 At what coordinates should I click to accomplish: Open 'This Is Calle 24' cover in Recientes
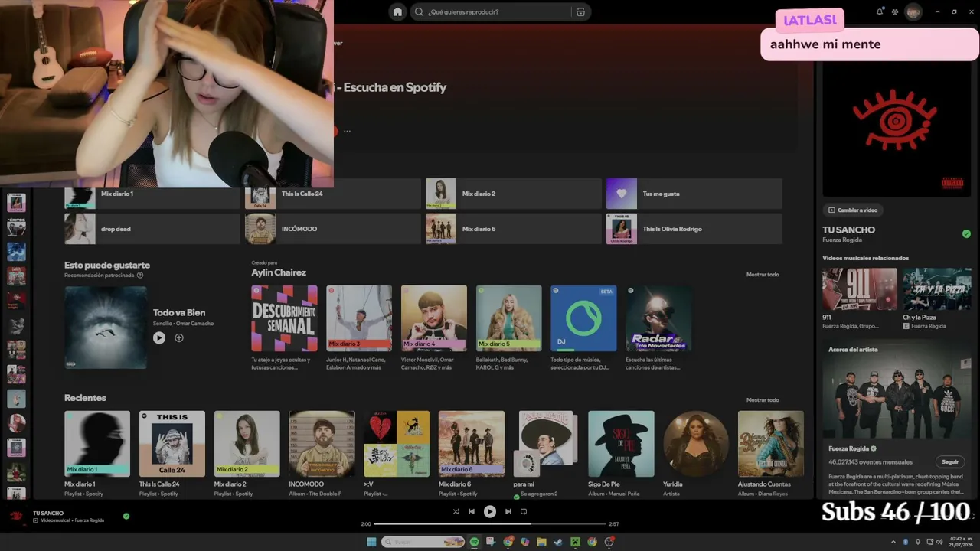(x=172, y=444)
